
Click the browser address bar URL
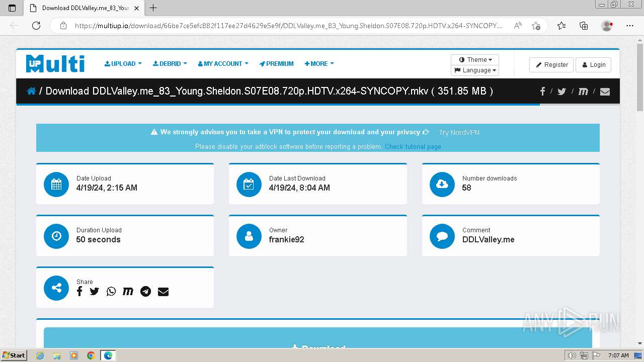pos(288,26)
